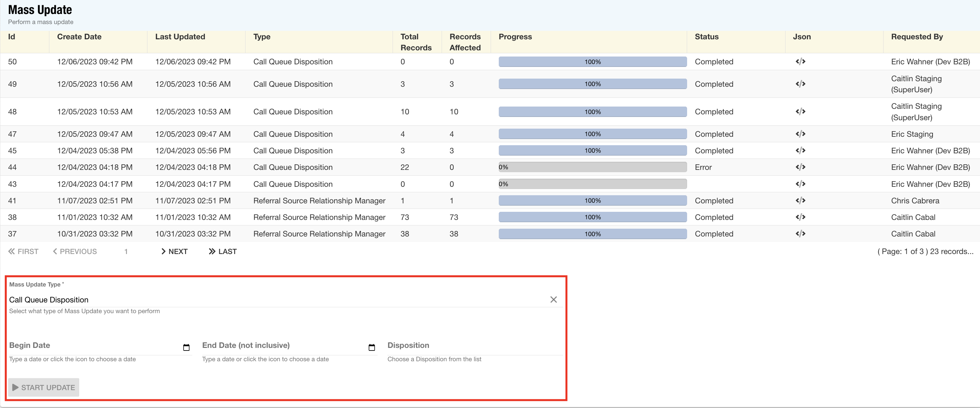Click progress bar of record 44
This screenshot has width=980, height=408.
(592, 167)
